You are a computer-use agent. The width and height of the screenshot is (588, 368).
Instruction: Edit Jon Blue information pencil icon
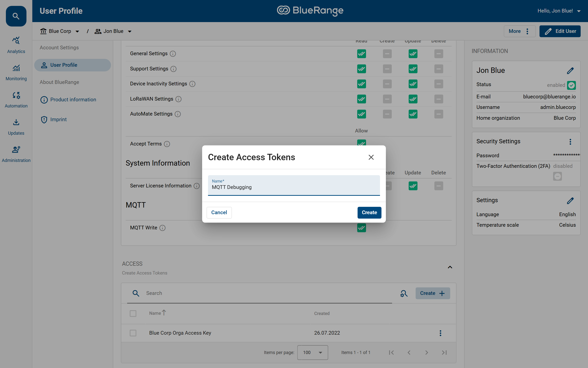tap(570, 71)
